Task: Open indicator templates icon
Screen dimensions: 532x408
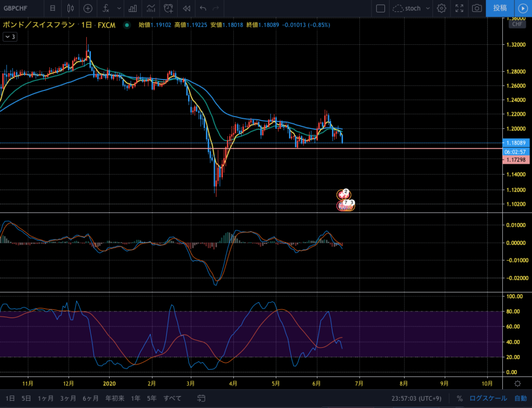Action: pyautogui.click(x=151, y=8)
